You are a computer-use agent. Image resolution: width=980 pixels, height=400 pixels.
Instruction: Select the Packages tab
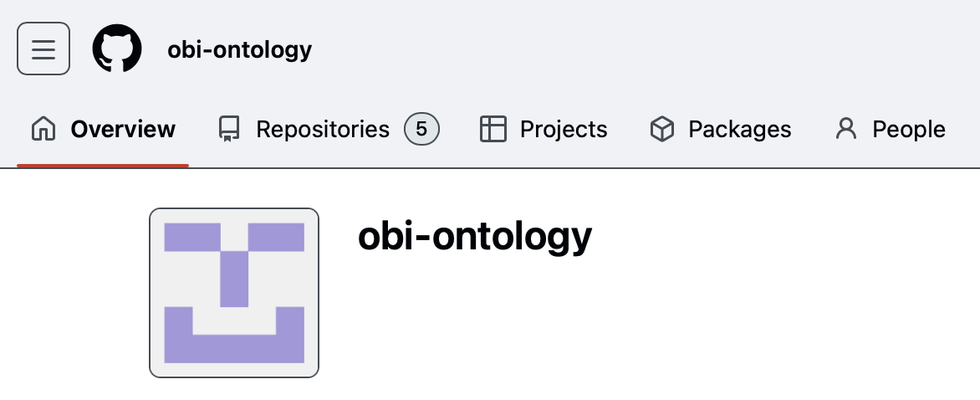[x=739, y=129]
